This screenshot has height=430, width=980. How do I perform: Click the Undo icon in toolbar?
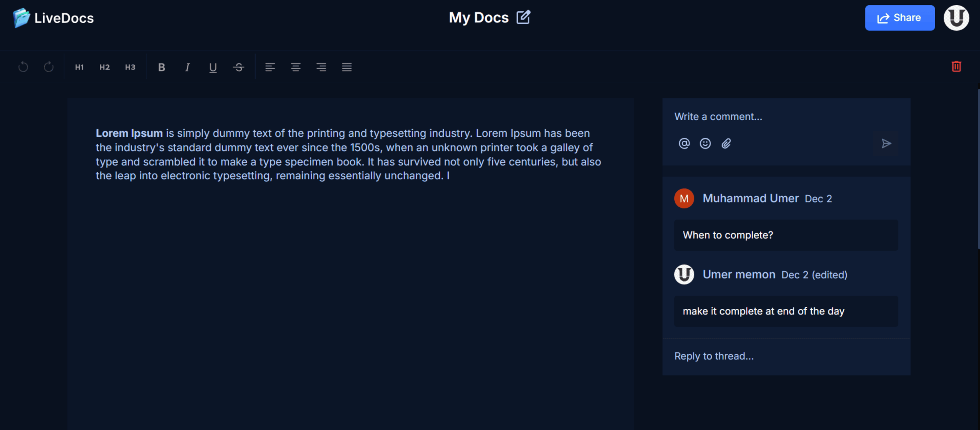[23, 67]
